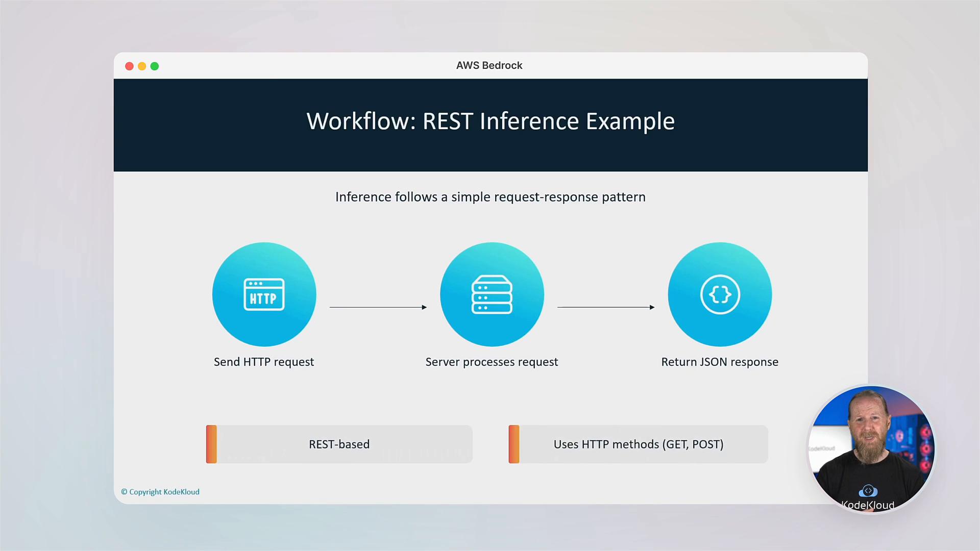The height and width of the screenshot is (551, 980).
Task: Click the "Return JSON response" label
Action: point(720,362)
